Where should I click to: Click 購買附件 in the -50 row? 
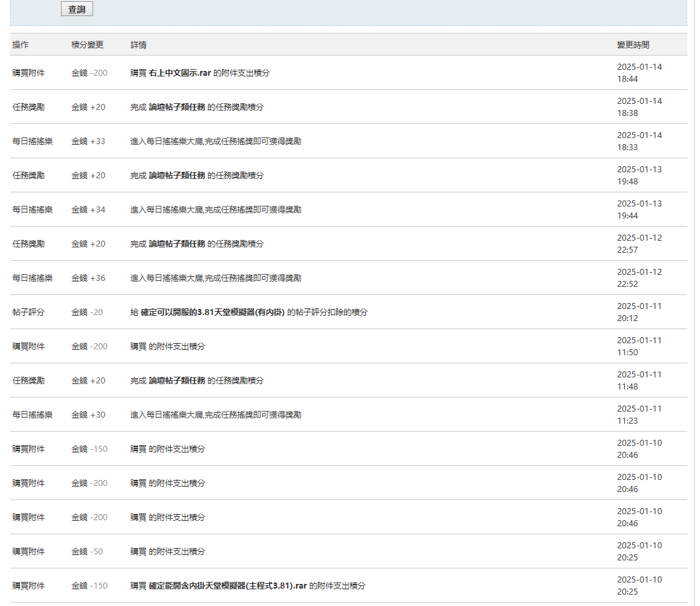[29, 552]
